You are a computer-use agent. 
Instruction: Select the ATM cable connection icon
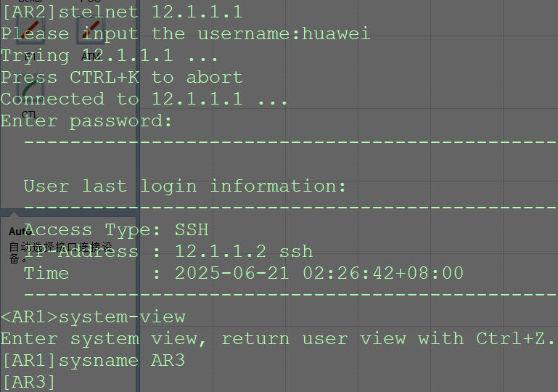[x=91, y=30]
